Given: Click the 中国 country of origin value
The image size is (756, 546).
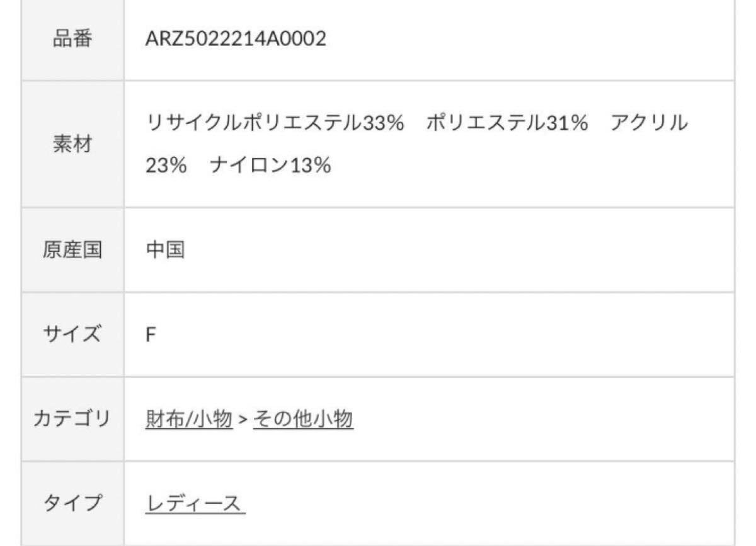Looking at the screenshot, I should [165, 250].
